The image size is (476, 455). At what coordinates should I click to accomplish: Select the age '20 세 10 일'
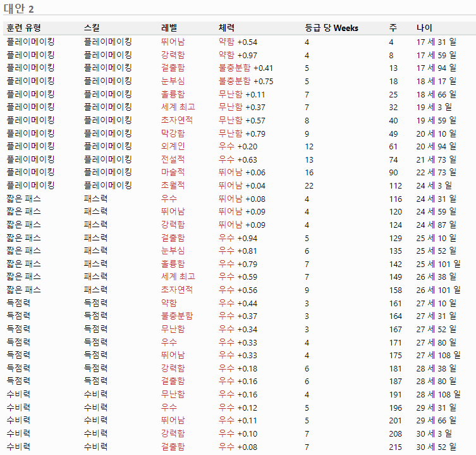pos(436,134)
